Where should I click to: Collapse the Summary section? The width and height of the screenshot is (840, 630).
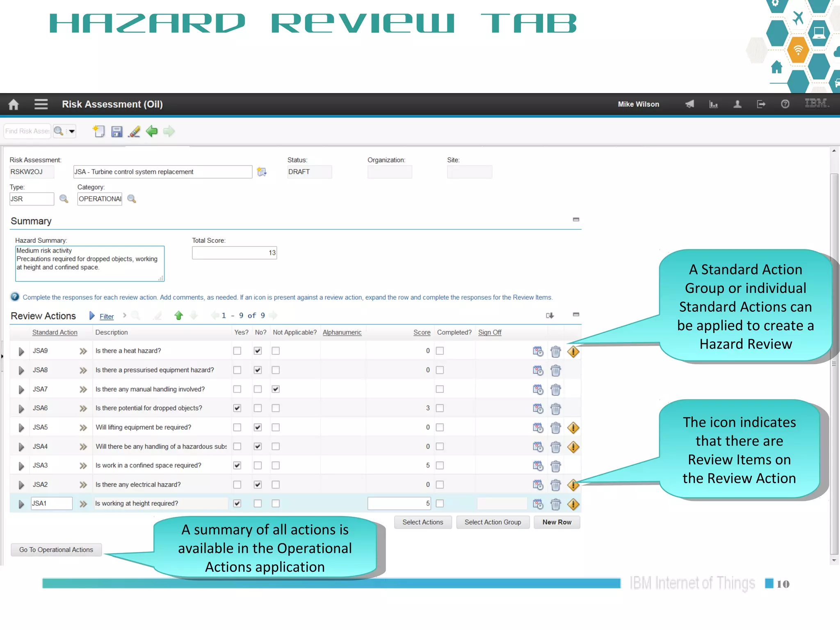tap(576, 219)
